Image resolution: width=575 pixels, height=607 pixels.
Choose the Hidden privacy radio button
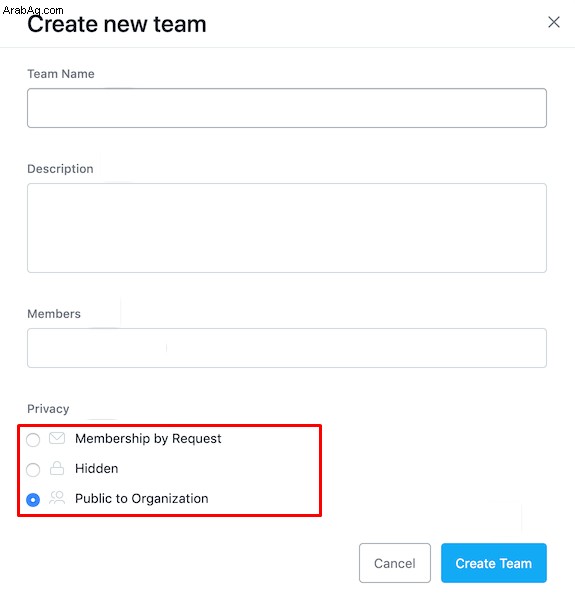tap(33, 470)
